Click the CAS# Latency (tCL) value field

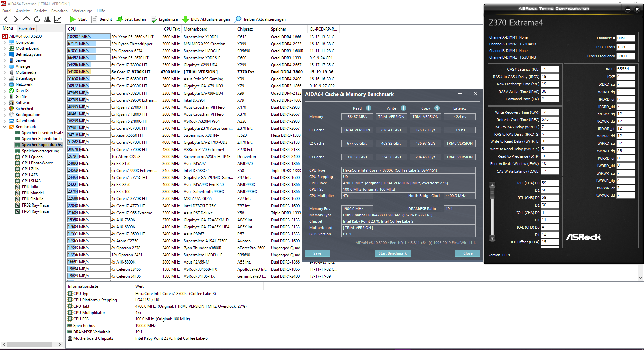click(x=550, y=69)
